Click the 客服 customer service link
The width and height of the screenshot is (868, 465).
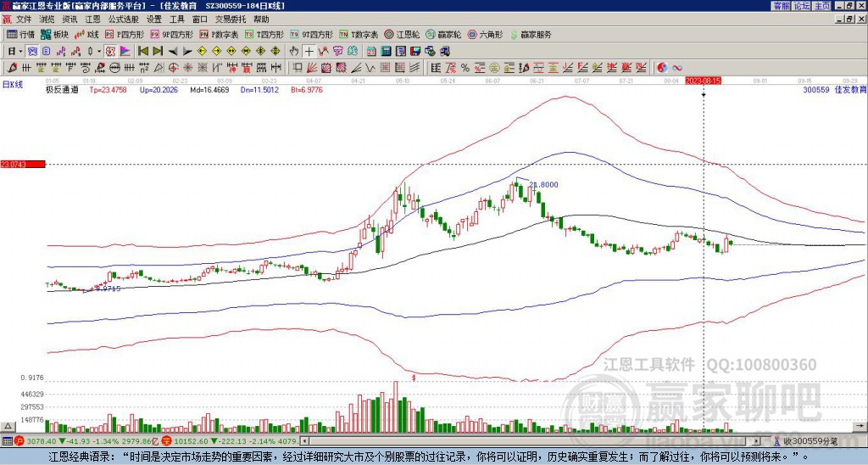(781, 6)
